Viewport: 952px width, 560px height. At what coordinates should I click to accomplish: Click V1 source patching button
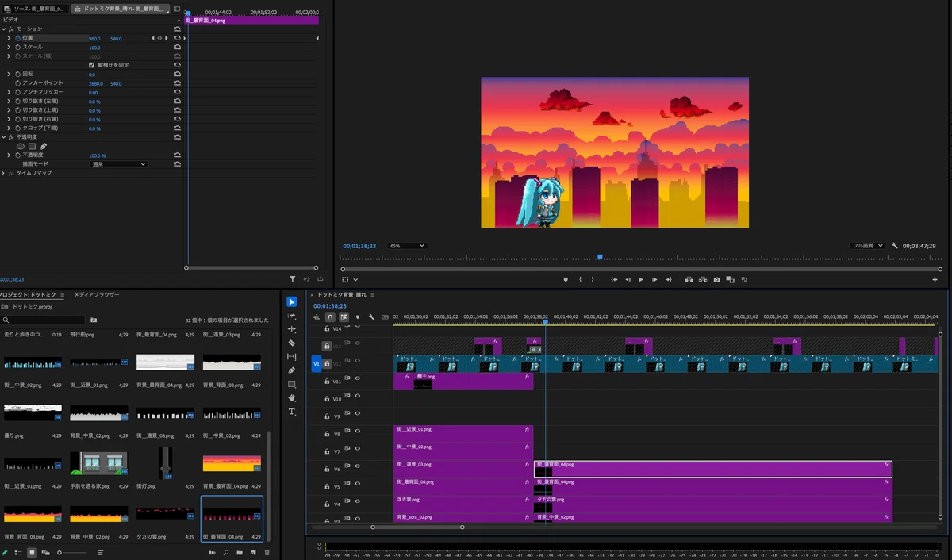(x=316, y=364)
